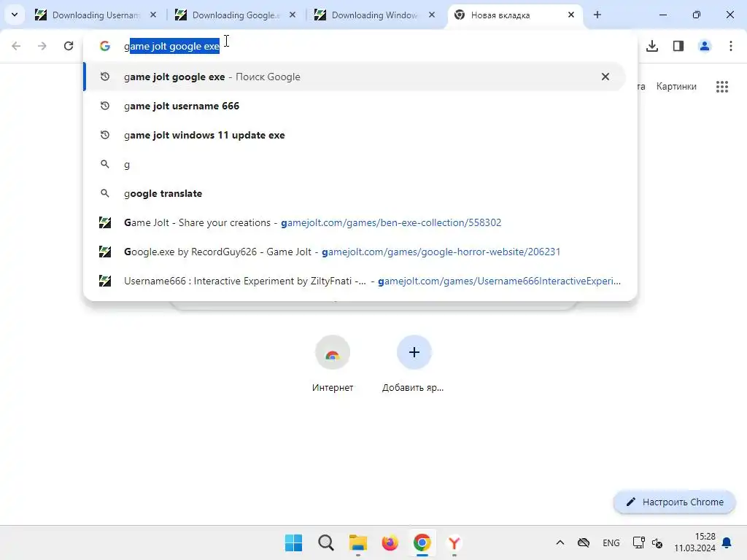Select suggestion game jolt windows 11 update exe
This screenshot has height=560, width=747.
pos(355,135)
